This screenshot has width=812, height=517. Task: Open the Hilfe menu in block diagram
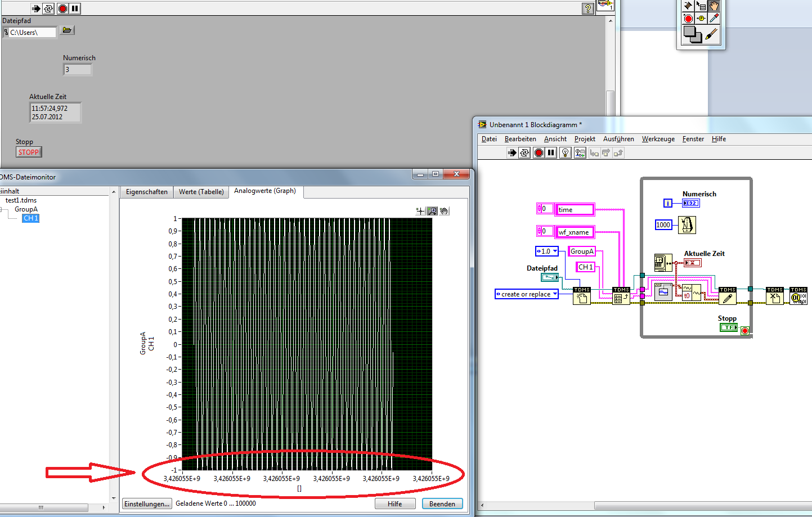[x=719, y=139]
